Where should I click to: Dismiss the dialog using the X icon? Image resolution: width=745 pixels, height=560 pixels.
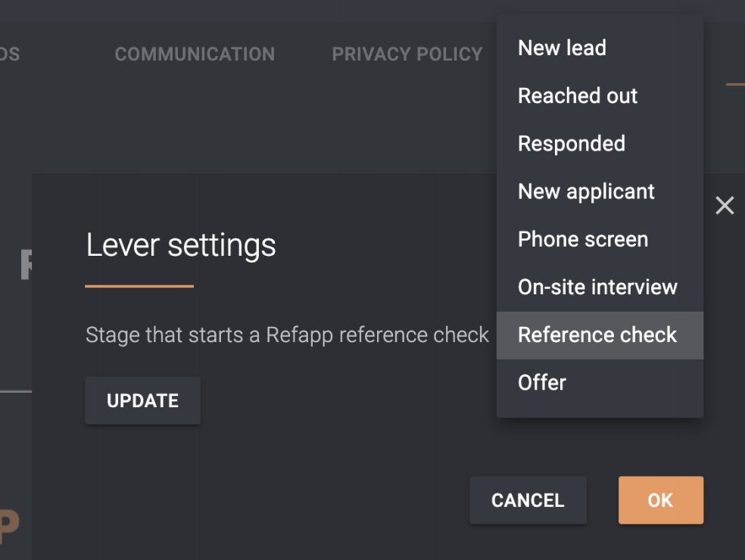[x=725, y=205]
